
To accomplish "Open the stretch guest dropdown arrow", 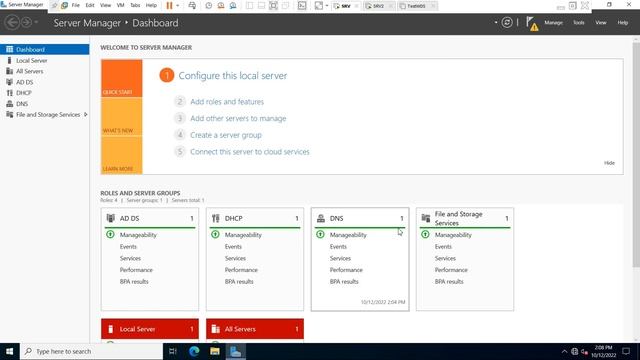I will pos(327,6).
